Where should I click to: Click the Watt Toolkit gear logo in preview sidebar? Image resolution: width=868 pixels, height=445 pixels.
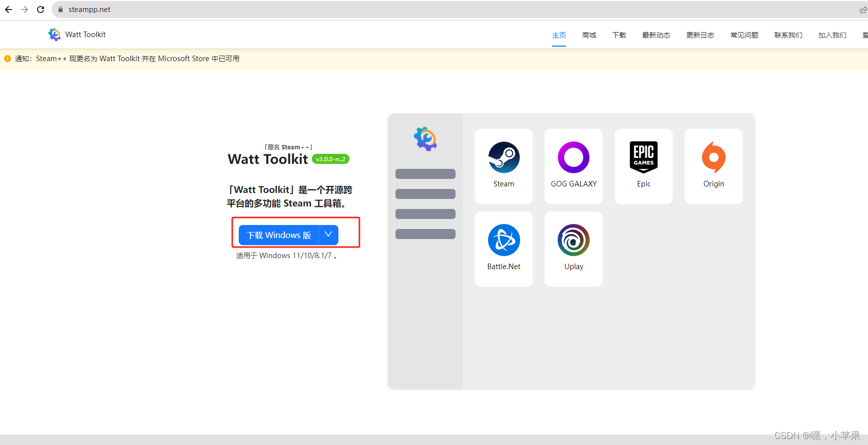(x=425, y=139)
